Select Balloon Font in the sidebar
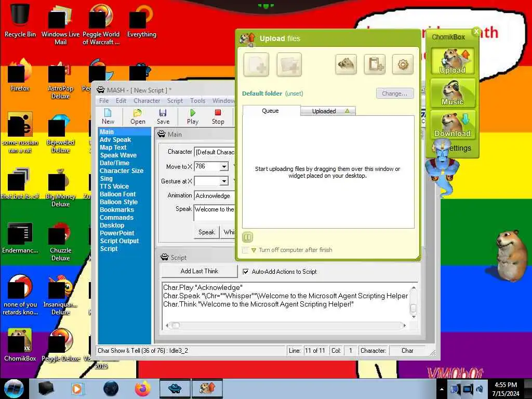This screenshot has width=532, height=399. tap(117, 194)
